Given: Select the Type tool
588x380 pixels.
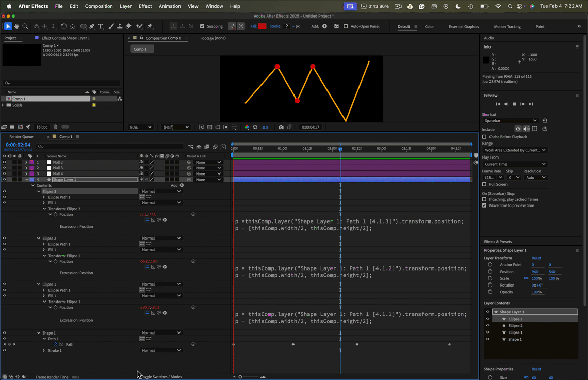Looking at the screenshot, I should point(101,26).
